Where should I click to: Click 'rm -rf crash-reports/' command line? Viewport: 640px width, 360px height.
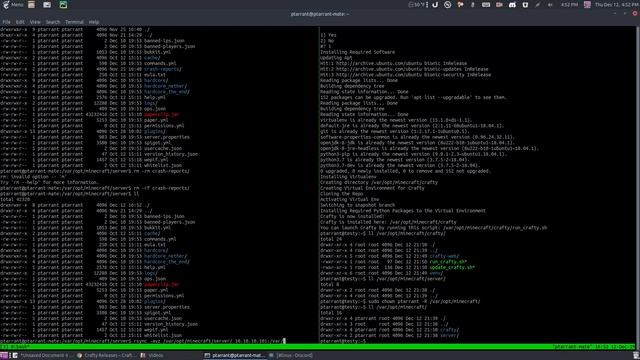pos(95,188)
